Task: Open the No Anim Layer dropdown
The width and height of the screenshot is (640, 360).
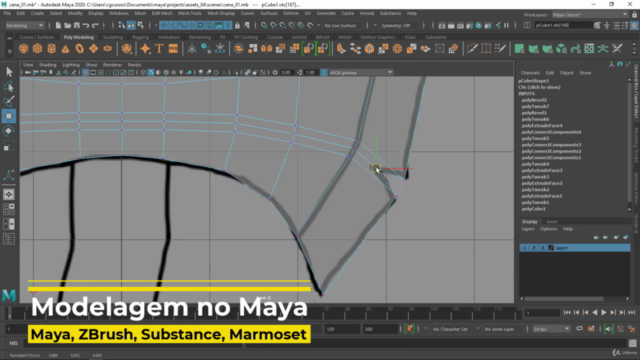Action: 502,329
